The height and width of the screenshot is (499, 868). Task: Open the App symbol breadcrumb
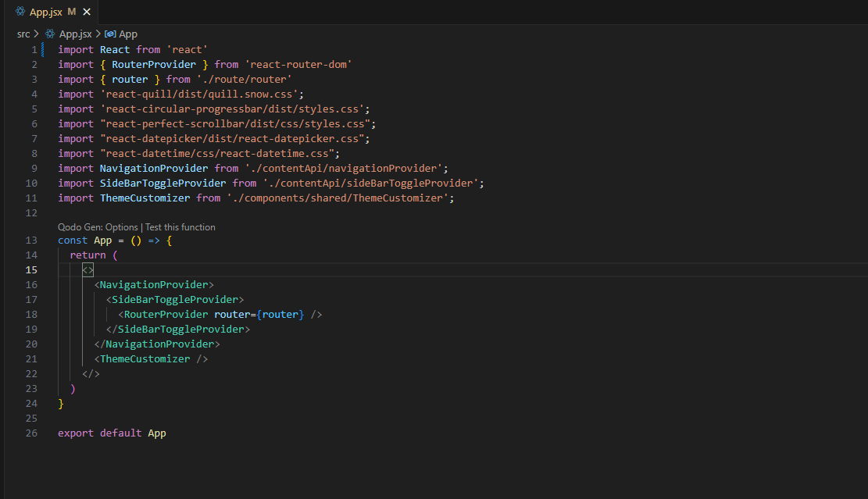tap(128, 34)
